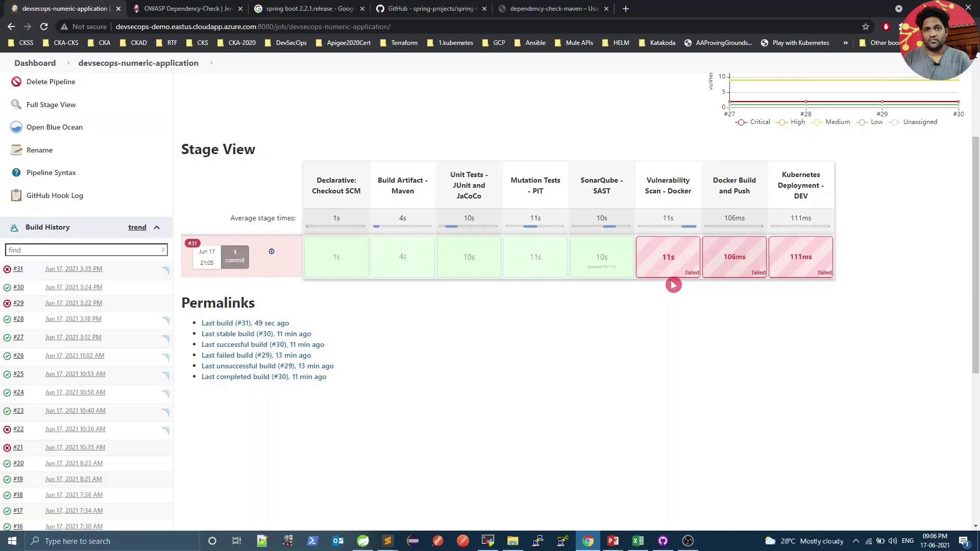This screenshot has width=980, height=551.
Task: Click the build history trend link
Action: (x=137, y=228)
